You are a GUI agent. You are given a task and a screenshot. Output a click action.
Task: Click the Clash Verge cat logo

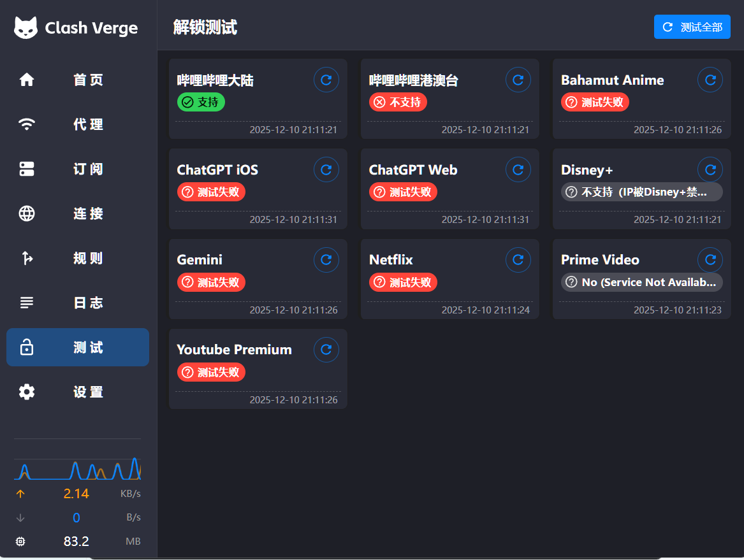(x=26, y=28)
